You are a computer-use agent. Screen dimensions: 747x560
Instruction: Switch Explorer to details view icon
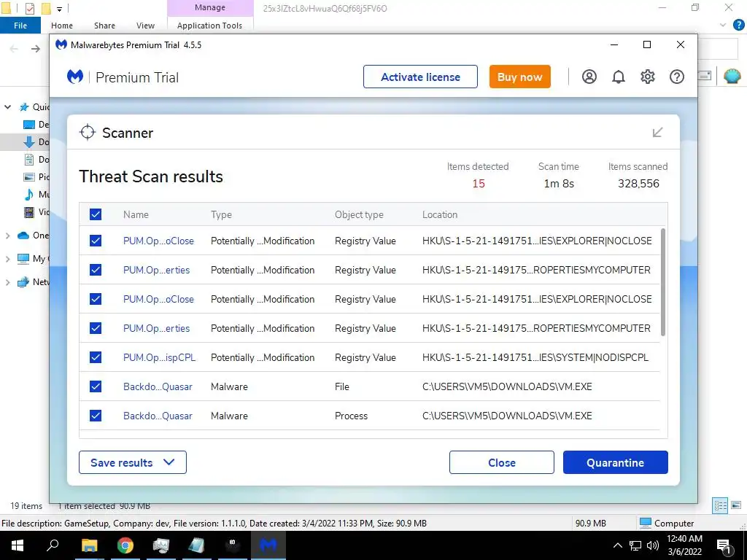point(720,505)
